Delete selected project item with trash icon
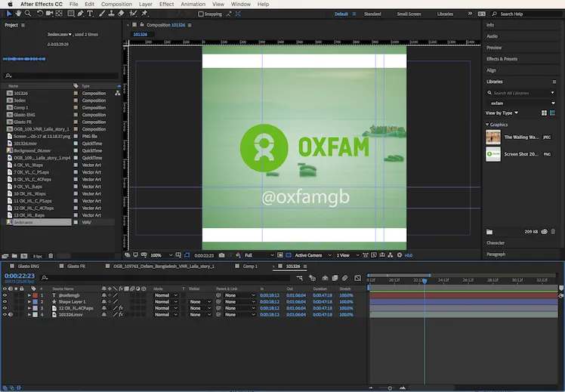 [x=51, y=256]
